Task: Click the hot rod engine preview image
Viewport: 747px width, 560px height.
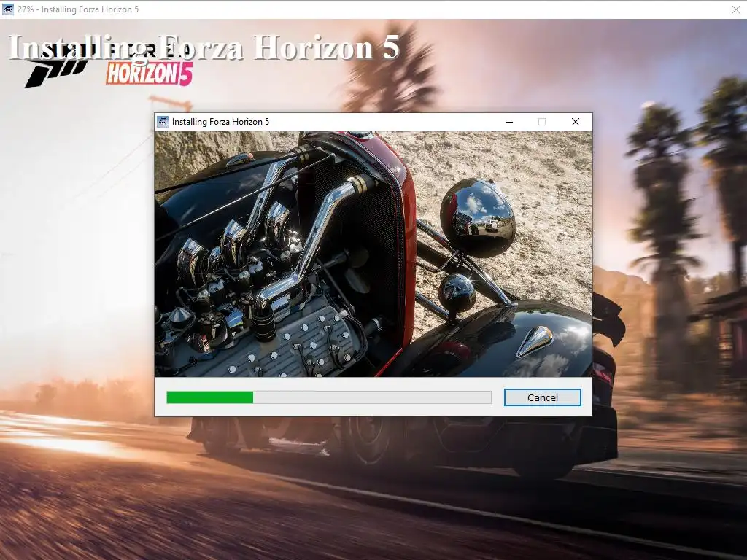Action: (x=373, y=254)
